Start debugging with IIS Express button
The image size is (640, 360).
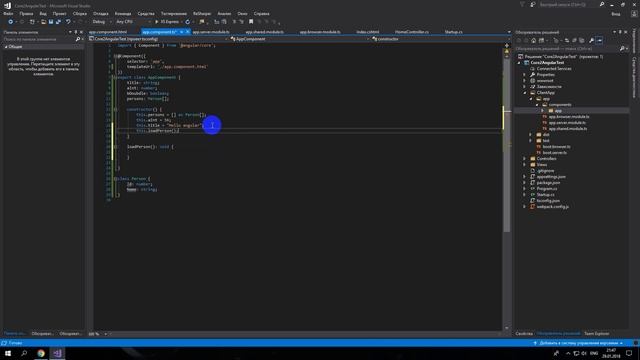pyautogui.click(x=167, y=22)
